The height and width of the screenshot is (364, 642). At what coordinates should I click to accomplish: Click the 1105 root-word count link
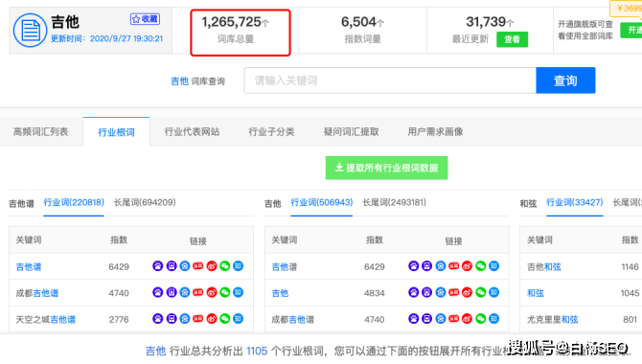click(x=257, y=351)
